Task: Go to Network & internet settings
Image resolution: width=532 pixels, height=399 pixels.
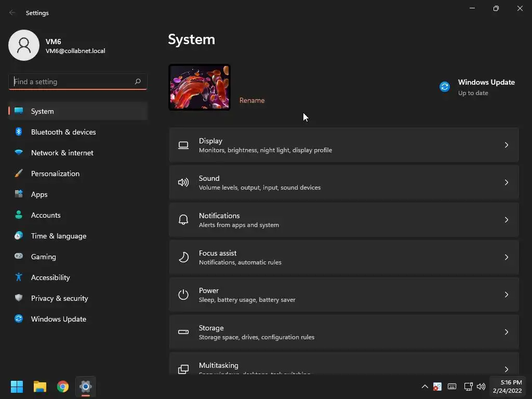Action: (x=78, y=153)
